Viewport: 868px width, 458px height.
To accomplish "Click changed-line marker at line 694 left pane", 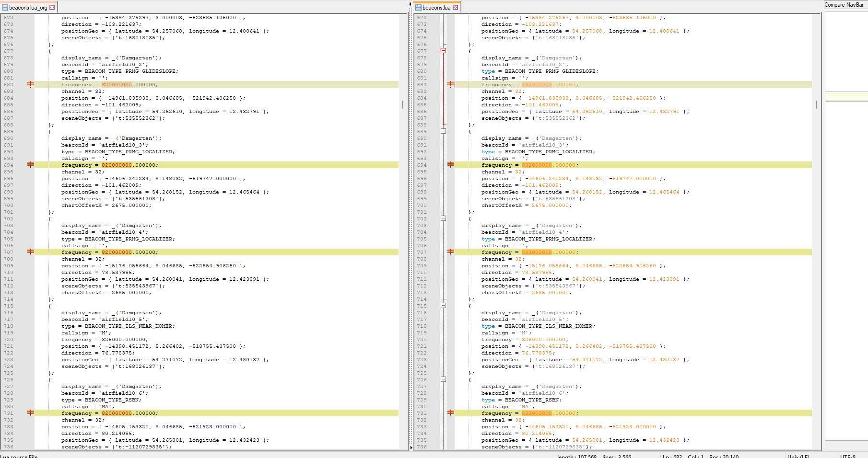I will tap(31, 165).
